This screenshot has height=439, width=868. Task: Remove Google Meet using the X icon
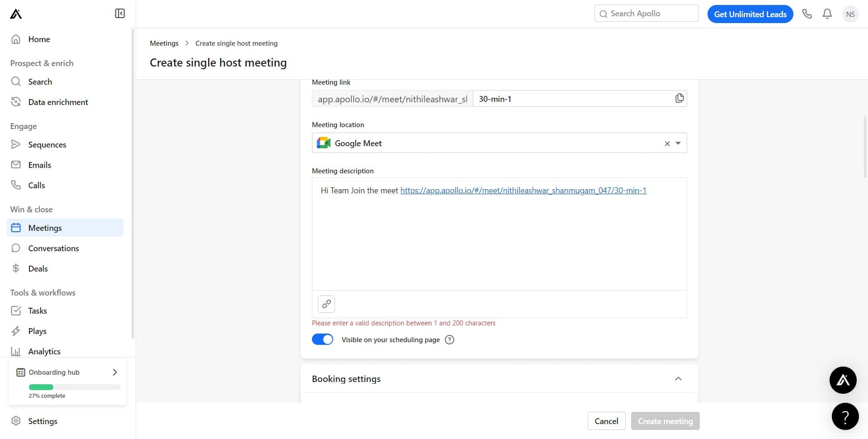(667, 143)
